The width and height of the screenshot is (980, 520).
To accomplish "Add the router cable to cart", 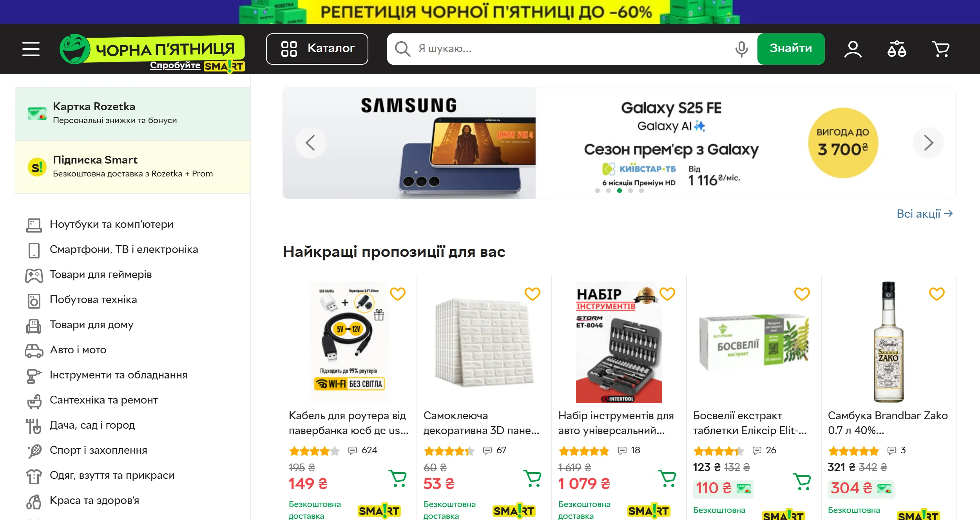I will tap(398, 478).
